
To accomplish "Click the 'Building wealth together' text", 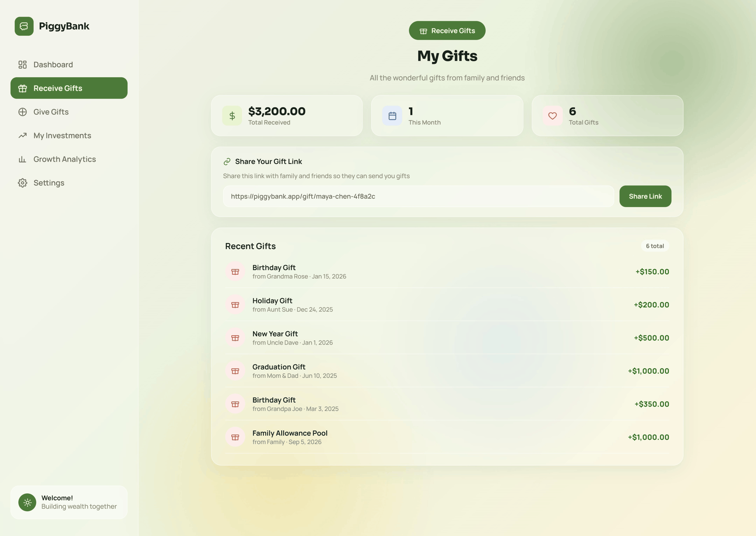I will 79,507.
